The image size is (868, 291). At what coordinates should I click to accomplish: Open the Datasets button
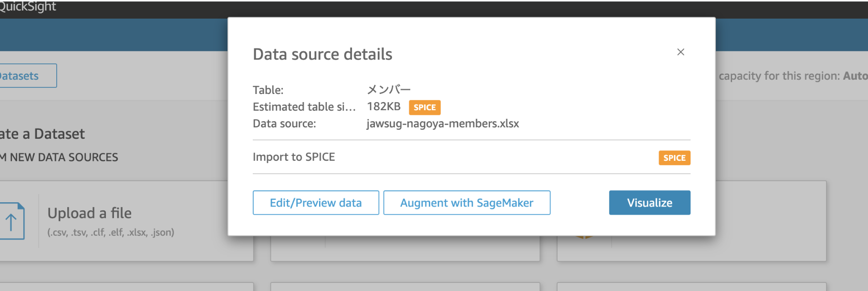pyautogui.click(x=24, y=76)
